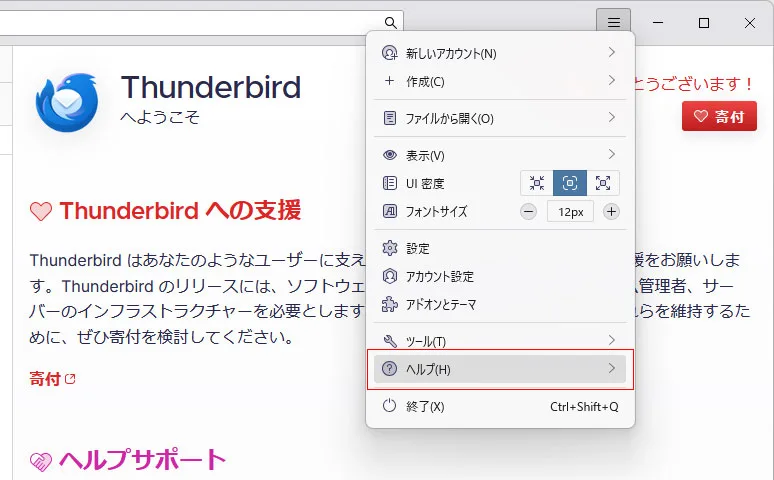Viewport: 774px width, 480px height.
Task: Toggle the hamburger app menu button
Action: (614, 22)
